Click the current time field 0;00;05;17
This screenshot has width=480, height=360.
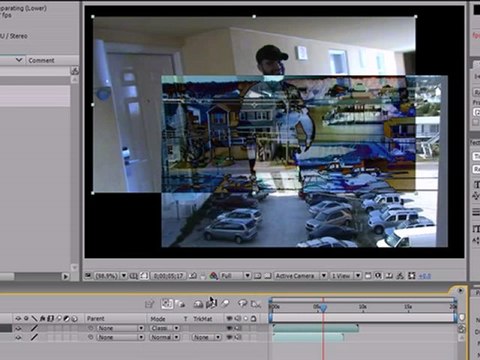168,276
